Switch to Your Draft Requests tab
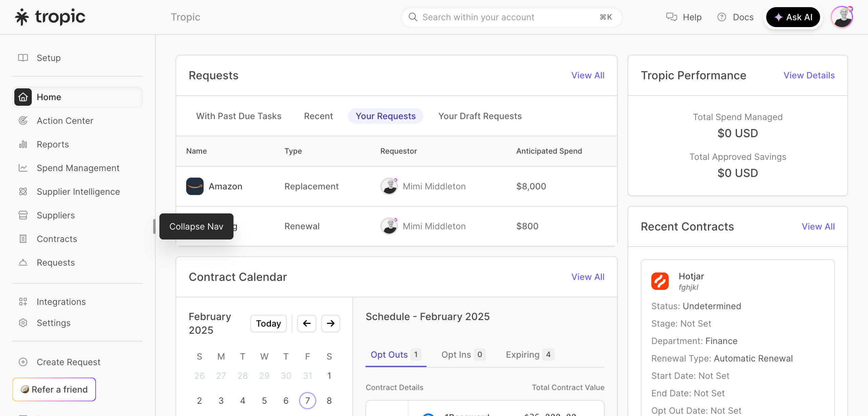The width and height of the screenshot is (868, 416). coord(480,116)
